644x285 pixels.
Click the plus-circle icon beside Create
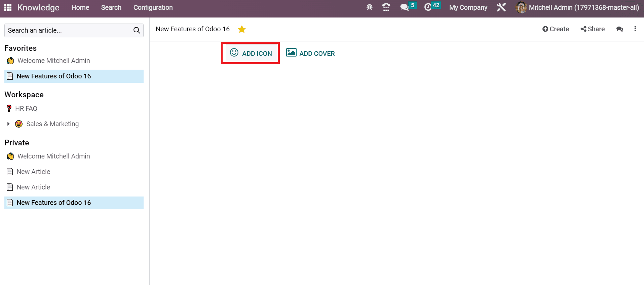tap(545, 29)
